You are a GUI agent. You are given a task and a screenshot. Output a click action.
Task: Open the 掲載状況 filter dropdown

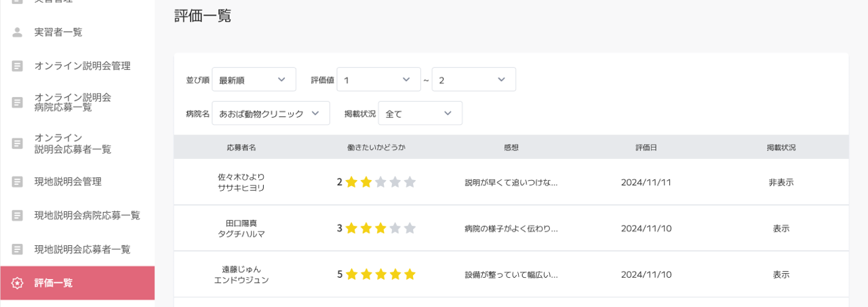tap(420, 113)
